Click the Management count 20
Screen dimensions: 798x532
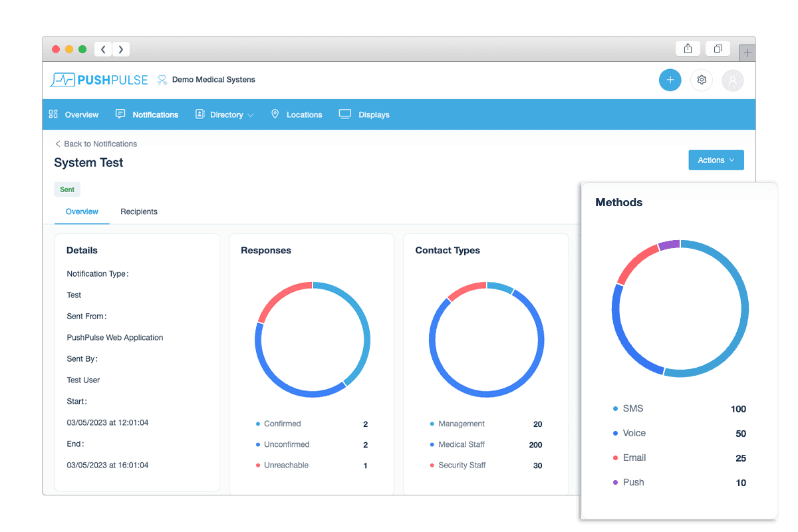click(537, 424)
